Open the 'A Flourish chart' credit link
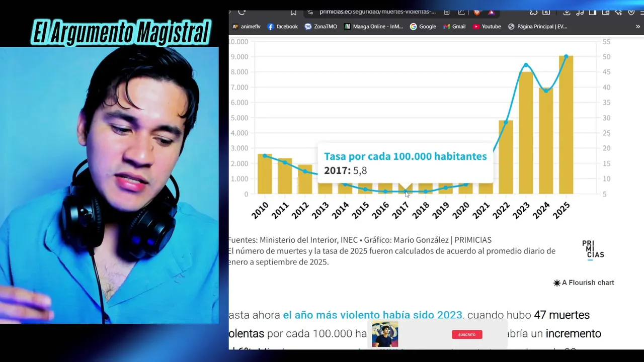 (x=584, y=283)
